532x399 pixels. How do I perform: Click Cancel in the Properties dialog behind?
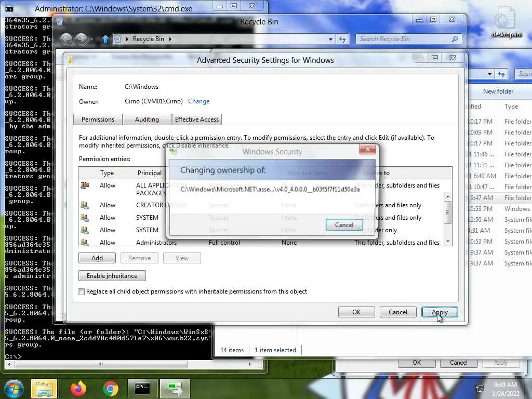pos(458,363)
